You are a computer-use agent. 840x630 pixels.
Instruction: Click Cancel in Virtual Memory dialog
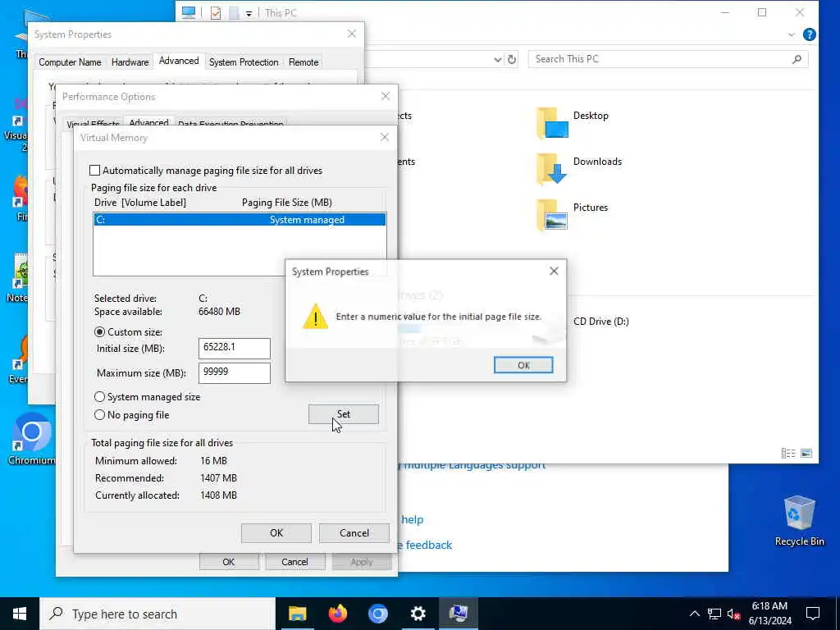point(354,533)
